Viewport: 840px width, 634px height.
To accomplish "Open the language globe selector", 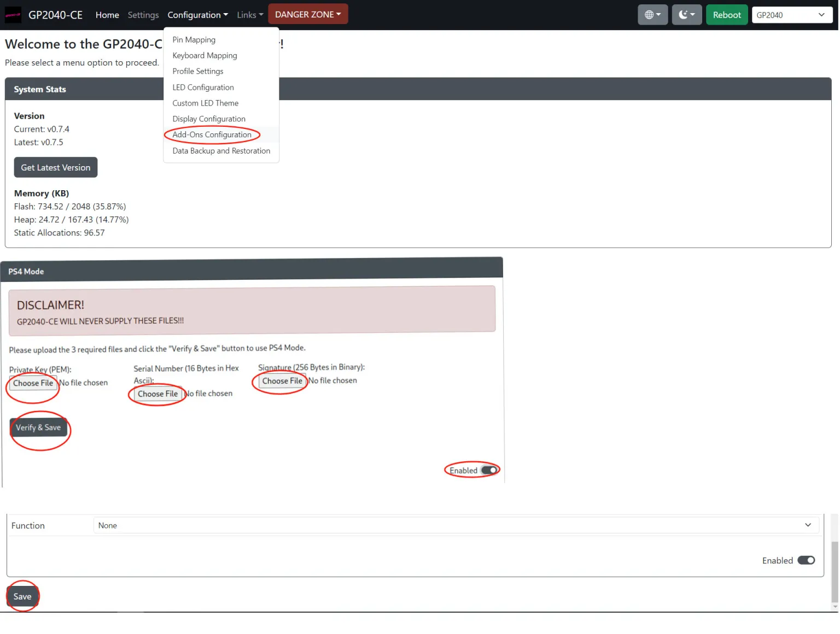I will (x=652, y=15).
